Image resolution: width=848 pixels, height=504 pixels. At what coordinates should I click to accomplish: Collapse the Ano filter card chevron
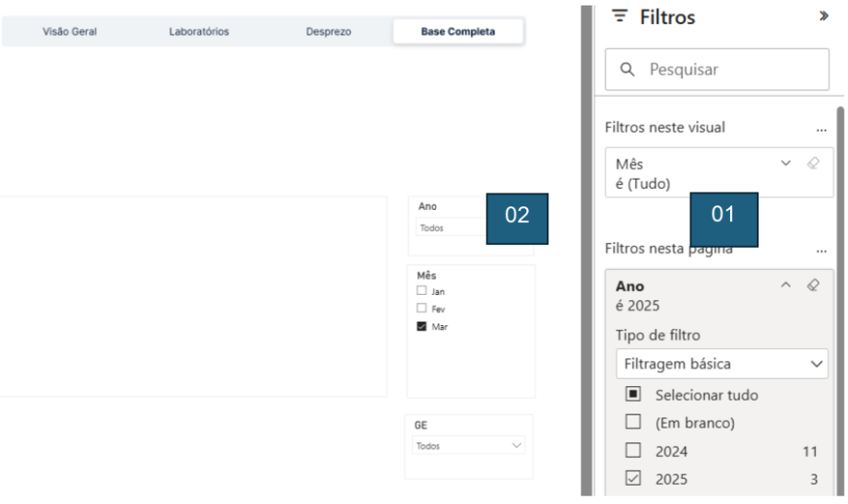click(785, 286)
